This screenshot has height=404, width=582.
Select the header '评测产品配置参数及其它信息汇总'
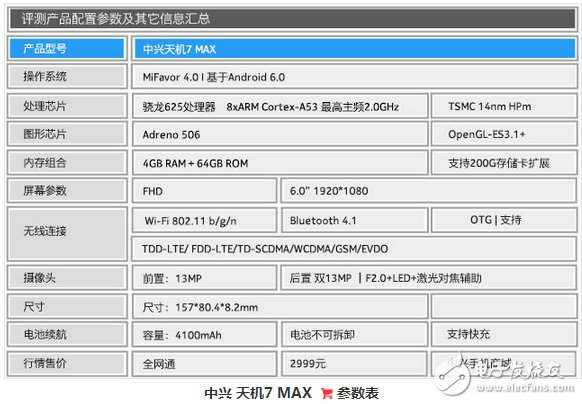[292, 19]
